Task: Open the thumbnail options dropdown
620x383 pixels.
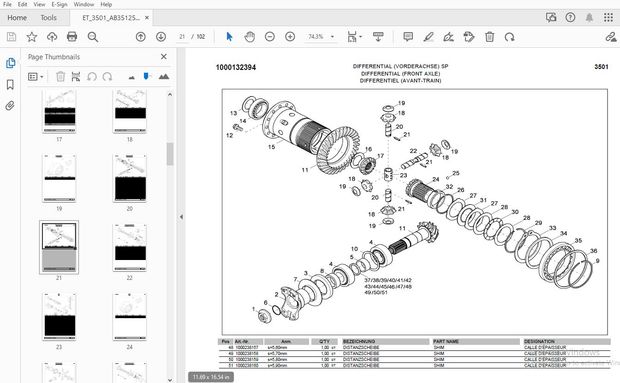Action: click(x=36, y=77)
